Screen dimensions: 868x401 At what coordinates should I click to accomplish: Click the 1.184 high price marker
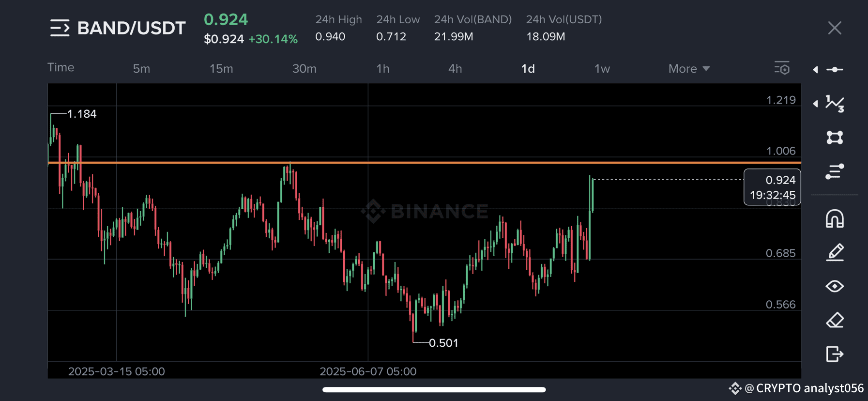click(82, 114)
